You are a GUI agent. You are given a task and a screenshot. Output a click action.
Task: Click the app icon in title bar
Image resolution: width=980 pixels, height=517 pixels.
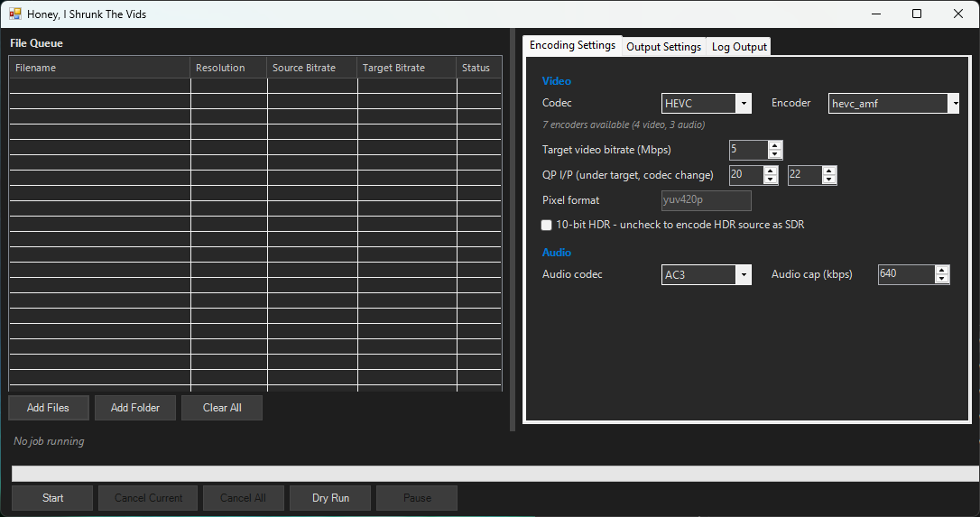(x=14, y=14)
